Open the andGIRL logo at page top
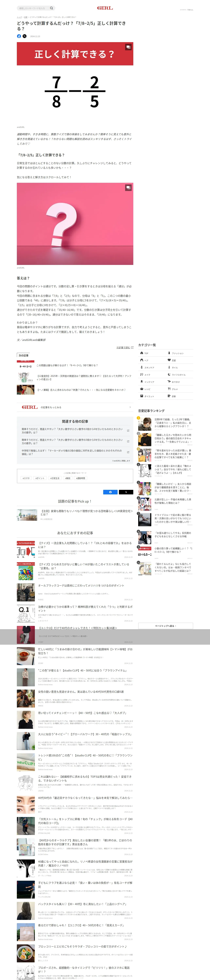 [x=105, y=8]
